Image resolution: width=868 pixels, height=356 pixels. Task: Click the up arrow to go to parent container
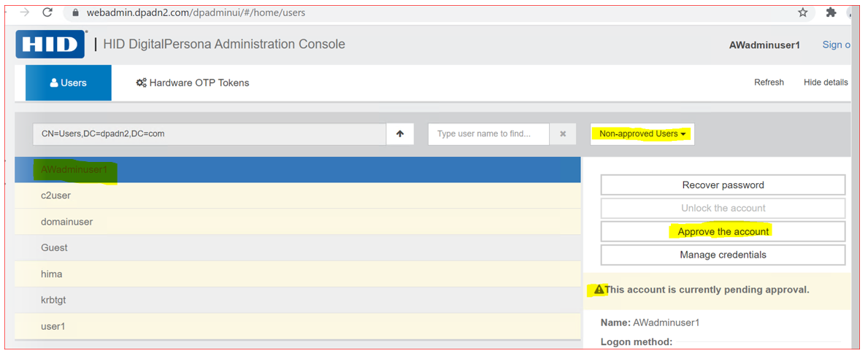(400, 134)
